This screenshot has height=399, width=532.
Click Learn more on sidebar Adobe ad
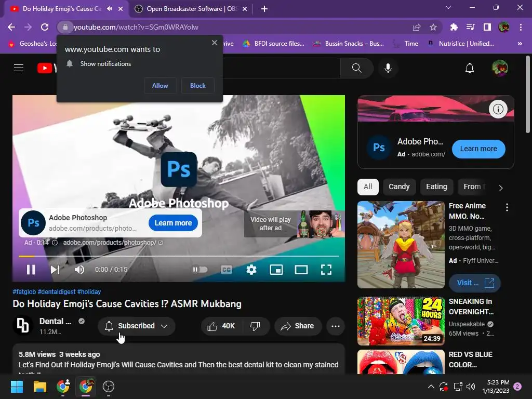(478, 149)
